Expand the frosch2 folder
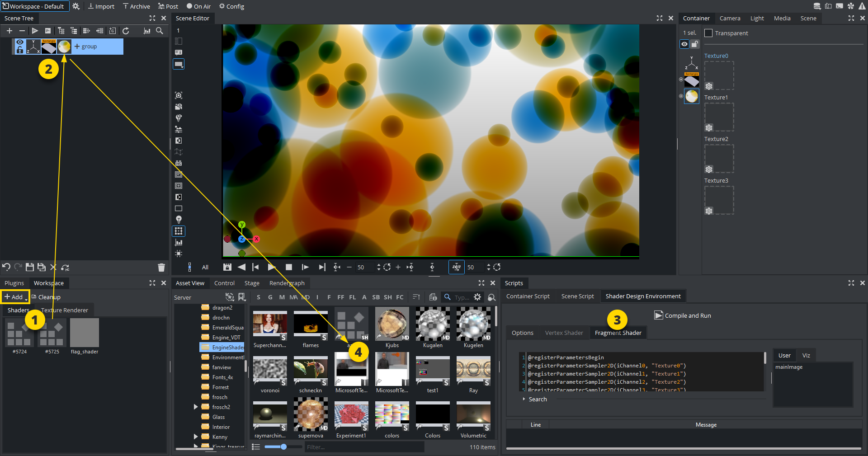The width and height of the screenshot is (868, 456). point(196,407)
